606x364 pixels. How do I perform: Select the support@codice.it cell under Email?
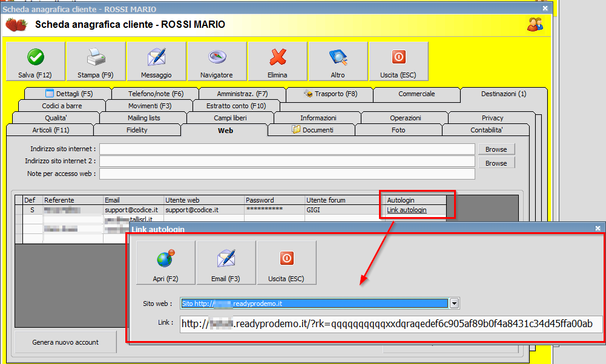[x=134, y=210]
